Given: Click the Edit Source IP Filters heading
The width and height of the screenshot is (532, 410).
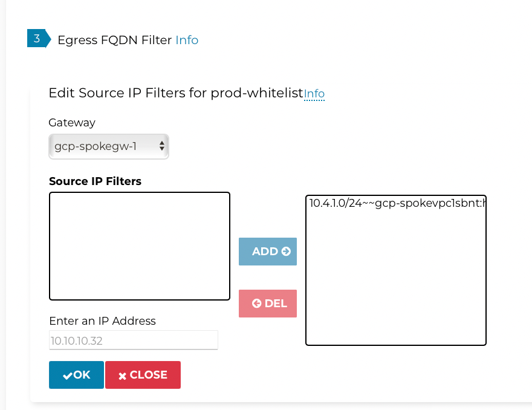Looking at the screenshot, I should point(175,93).
